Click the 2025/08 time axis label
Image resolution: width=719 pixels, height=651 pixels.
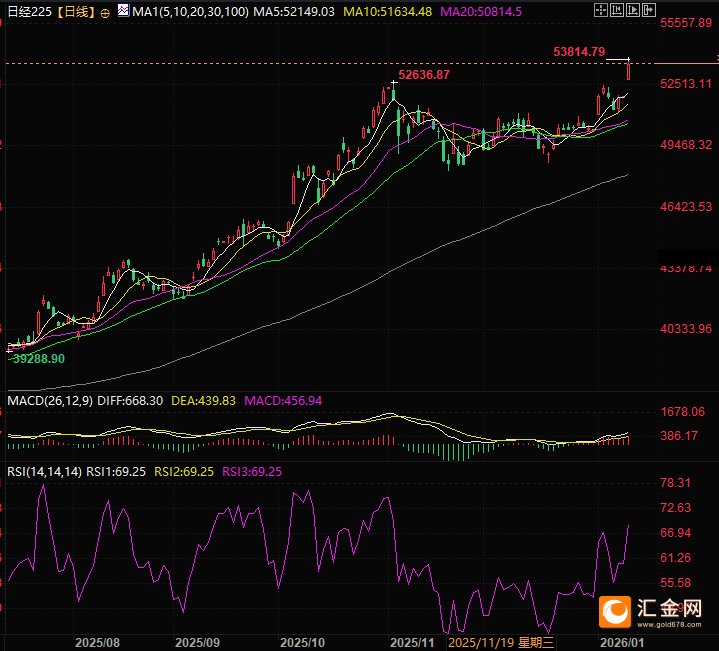click(x=98, y=642)
